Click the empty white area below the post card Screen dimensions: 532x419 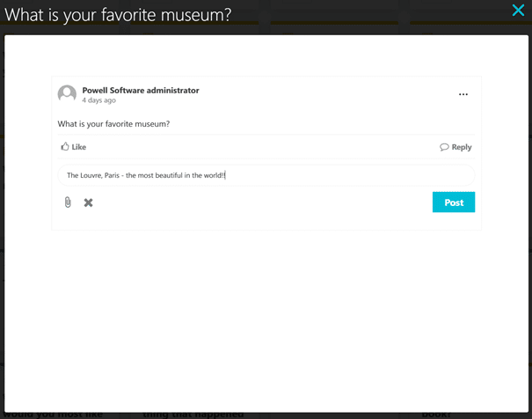click(x=266, y=308)
